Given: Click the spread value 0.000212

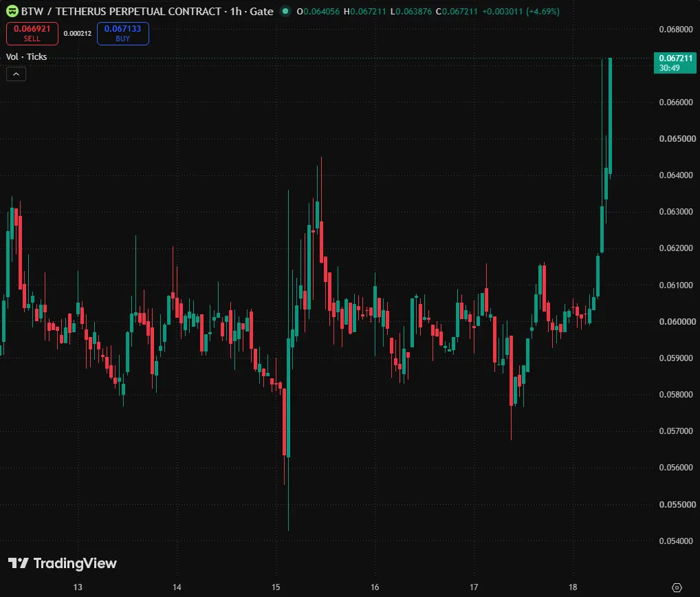Looking at the screenshot, I should [x=77, y=34].
